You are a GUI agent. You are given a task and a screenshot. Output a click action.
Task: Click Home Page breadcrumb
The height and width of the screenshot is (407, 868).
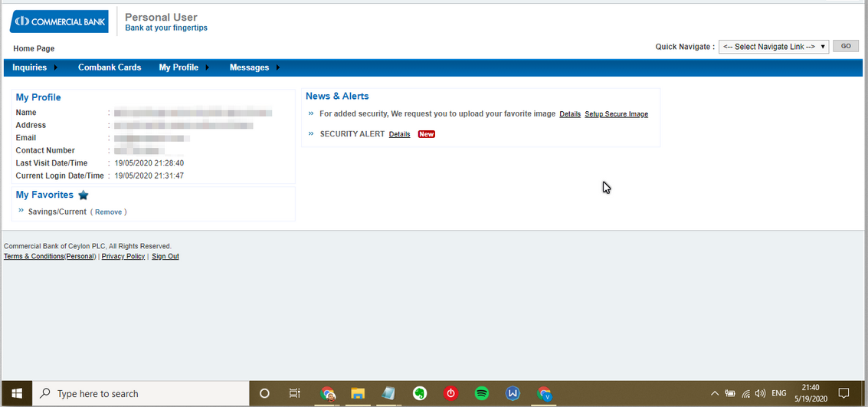pos(34,49)
